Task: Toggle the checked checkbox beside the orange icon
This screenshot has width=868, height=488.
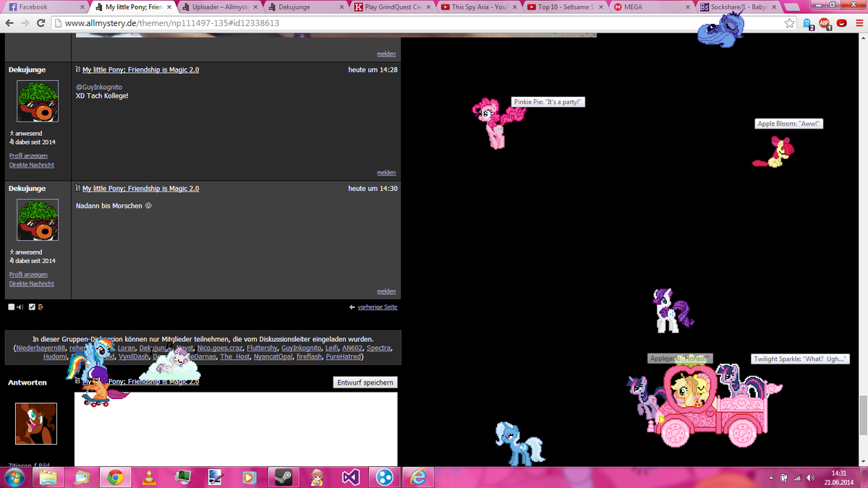Action: point(32,307)
